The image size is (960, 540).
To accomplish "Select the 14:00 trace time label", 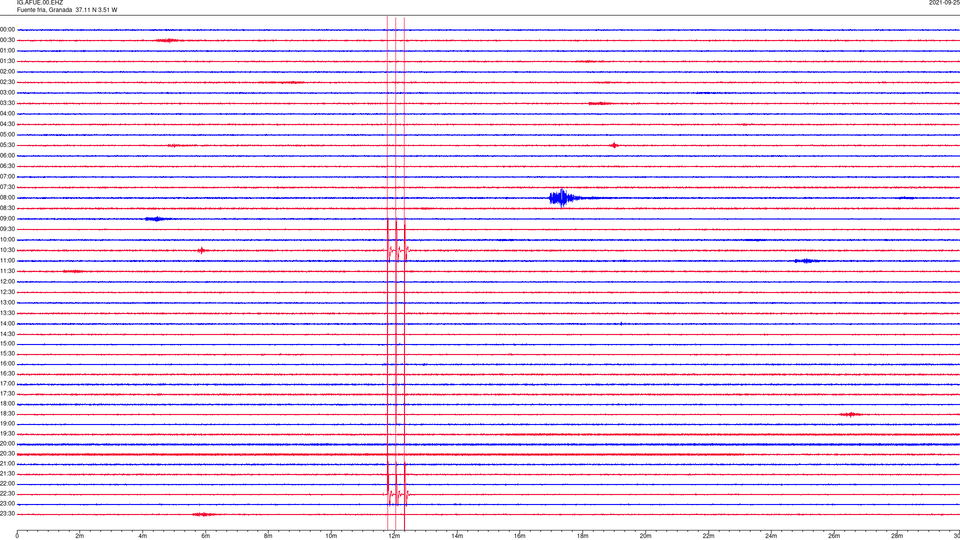I will pyautogui.click(x=7, y=323).
